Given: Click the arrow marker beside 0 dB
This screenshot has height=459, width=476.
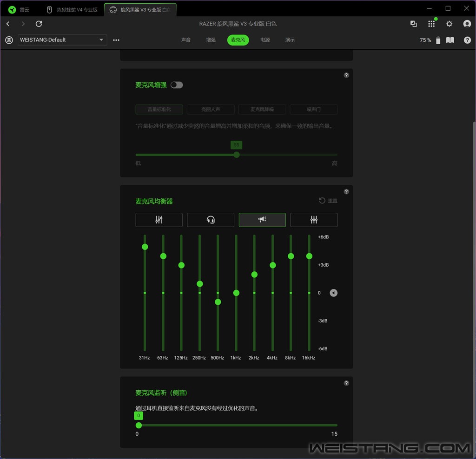Looking at the screenshot, I should coord(333,293).
